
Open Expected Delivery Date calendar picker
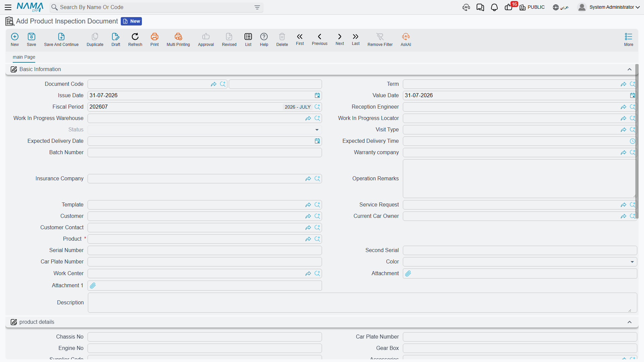[317, 141]
